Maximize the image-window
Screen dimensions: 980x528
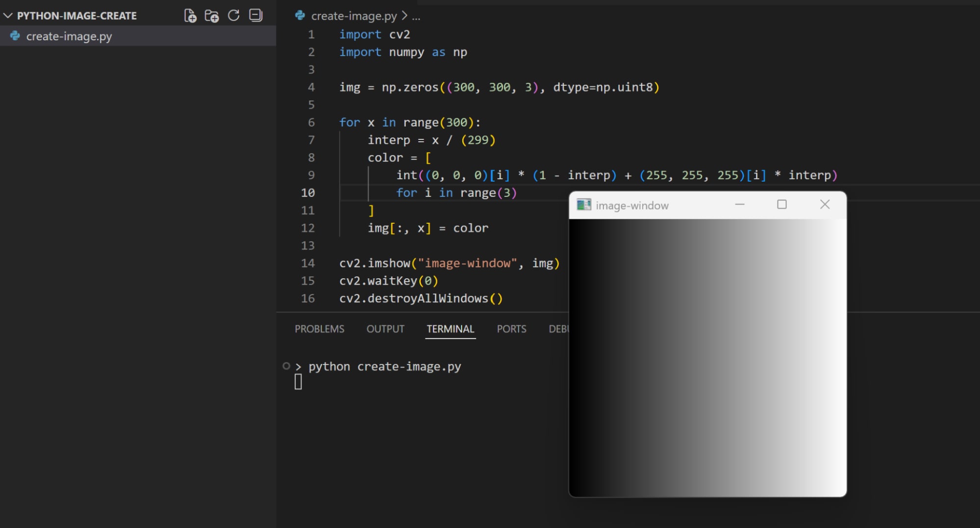coord(781,205)
